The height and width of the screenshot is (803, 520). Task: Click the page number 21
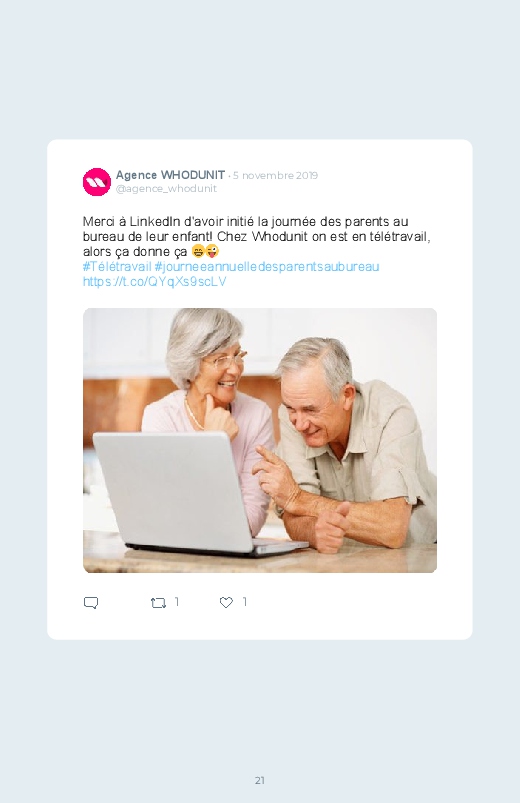[260, 780]
